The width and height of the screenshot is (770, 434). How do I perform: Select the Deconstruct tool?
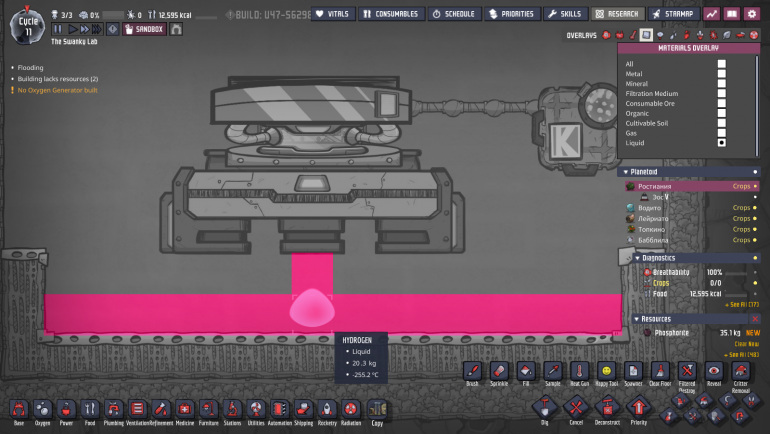607,410
